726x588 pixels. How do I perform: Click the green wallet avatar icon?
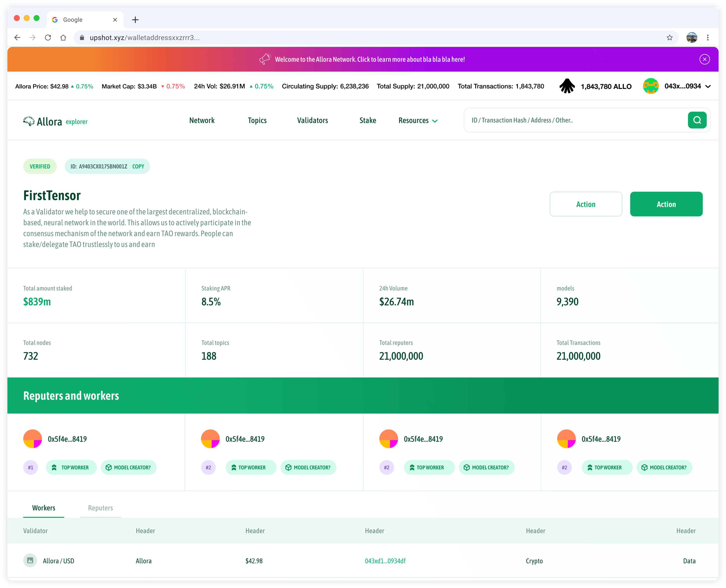(x=650, y=86)
